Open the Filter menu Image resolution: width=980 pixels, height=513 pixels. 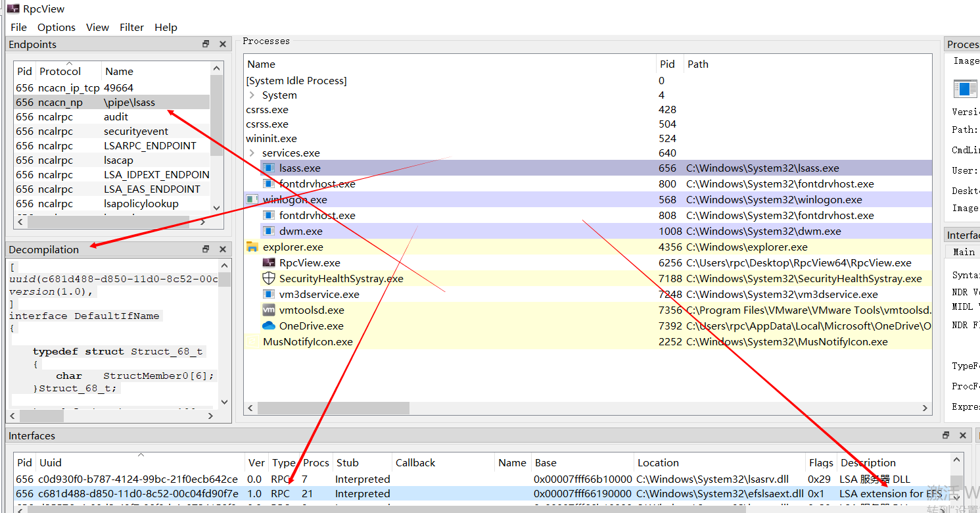(131, 27)
